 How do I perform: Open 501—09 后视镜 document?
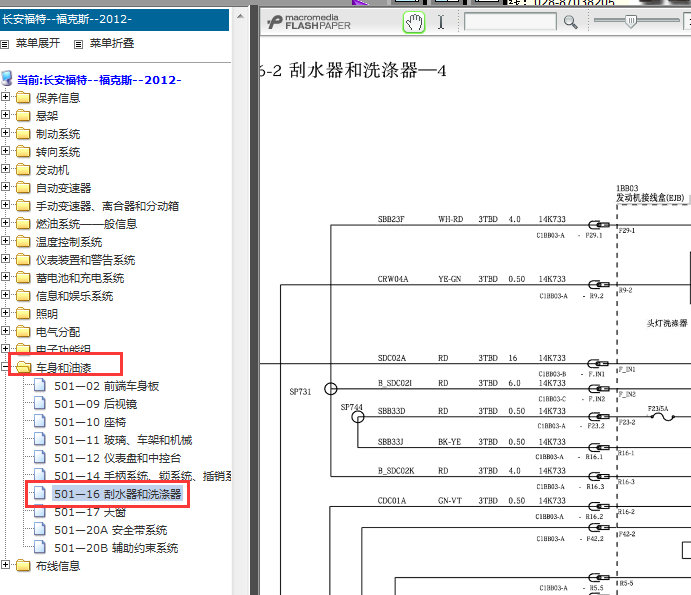[x=96, y=404]
